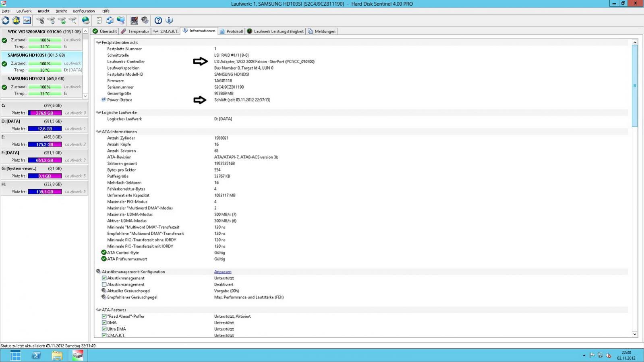Open the Datei menu

click(x=6, y=11)
